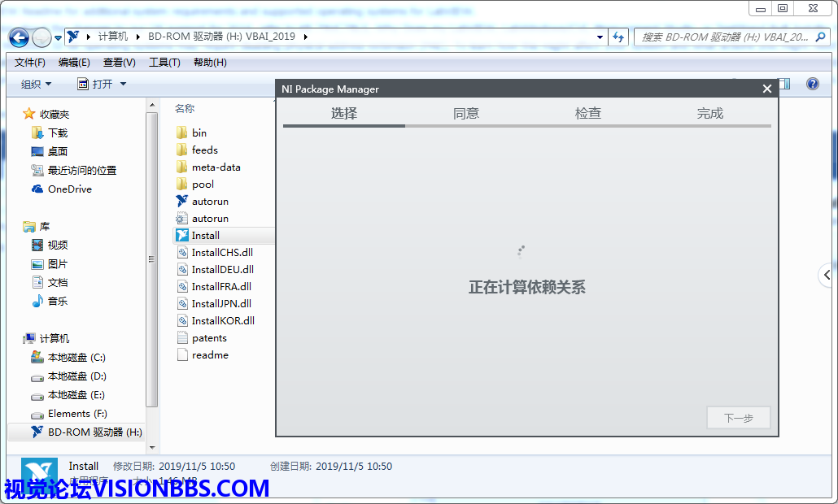Select the readme file
Screen dimensions: 838x504
[x=202, y=355]
